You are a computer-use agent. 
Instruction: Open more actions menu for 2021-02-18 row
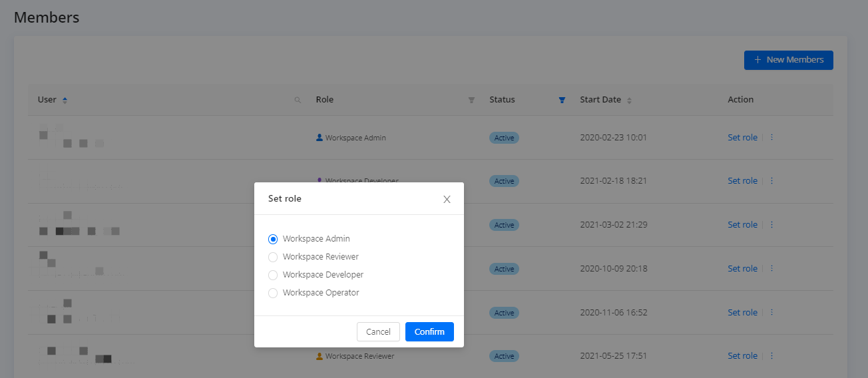(x=771, y=181)
